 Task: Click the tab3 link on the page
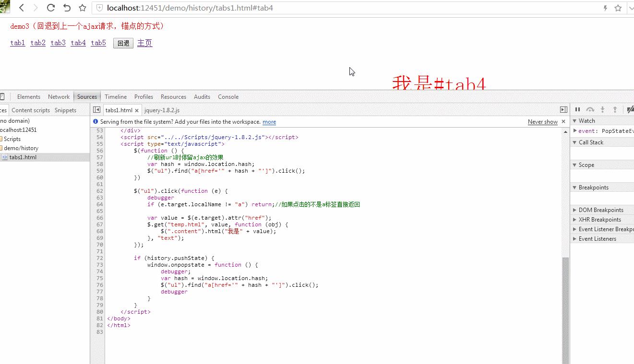point(58,43)
